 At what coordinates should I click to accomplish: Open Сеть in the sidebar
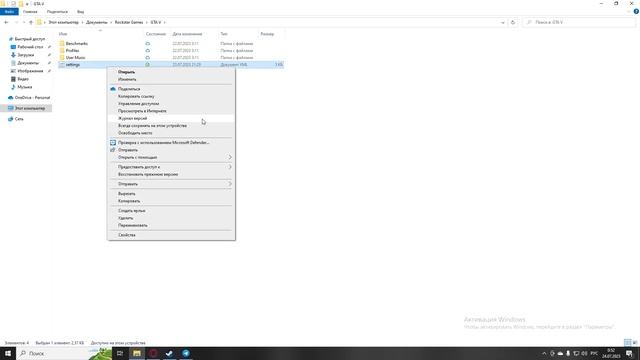coord(19,119)
